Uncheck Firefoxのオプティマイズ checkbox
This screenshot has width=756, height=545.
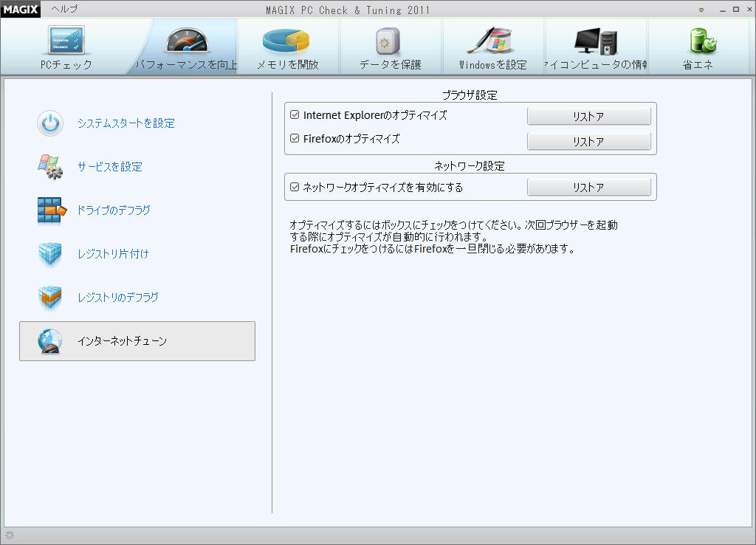click(x=295, y=138)
